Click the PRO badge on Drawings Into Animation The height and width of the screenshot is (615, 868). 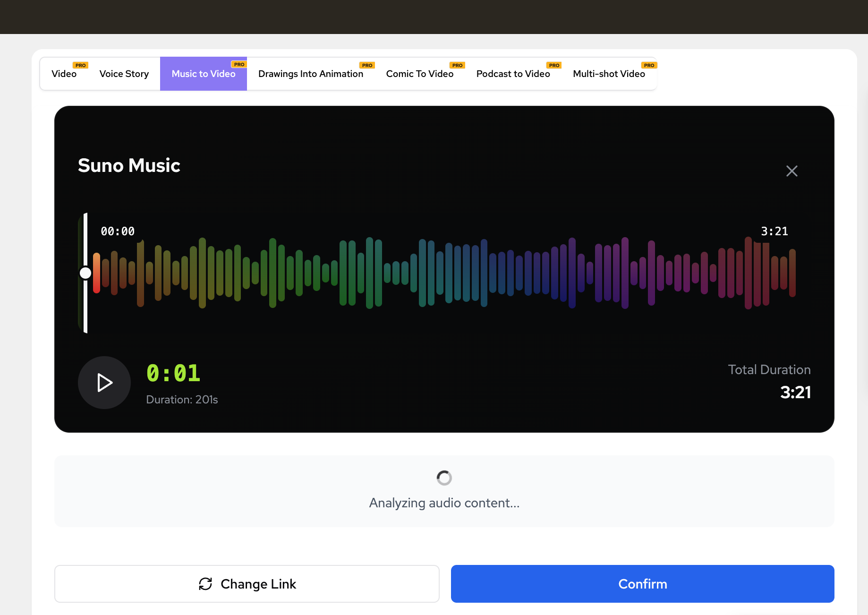click(367, 65)
